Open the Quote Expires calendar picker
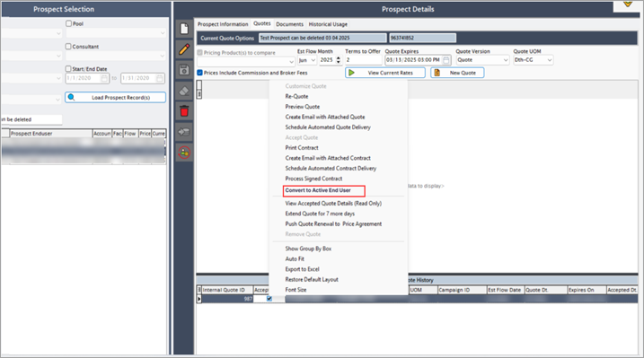Viewport: 644px width, 358px height. click(446, 60)
